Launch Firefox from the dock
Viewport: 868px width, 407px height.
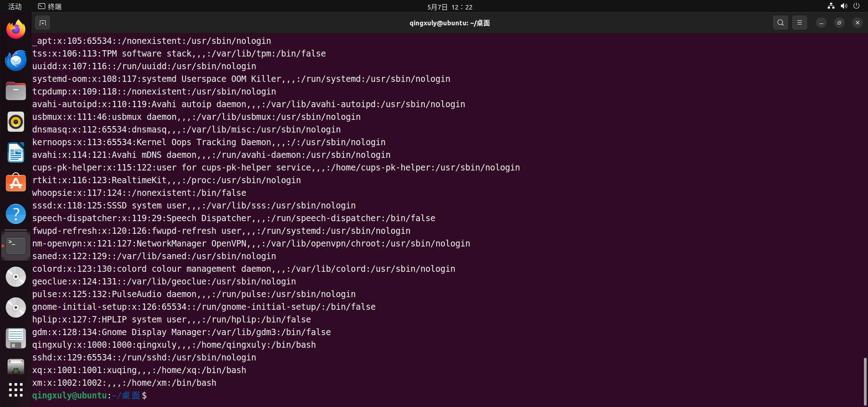click(16, 30)
